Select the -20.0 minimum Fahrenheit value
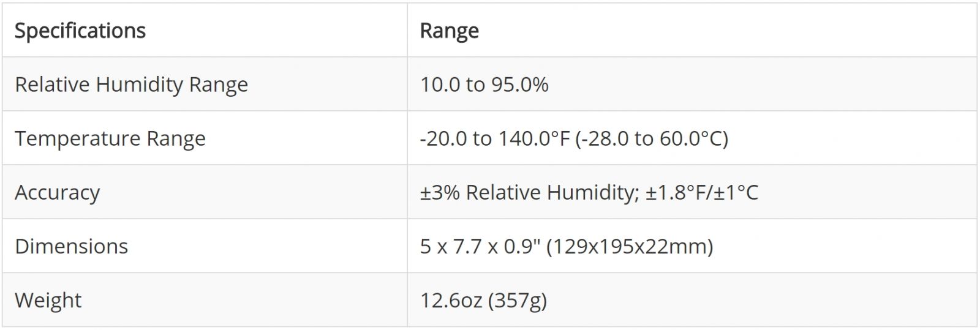 [443, 138]
